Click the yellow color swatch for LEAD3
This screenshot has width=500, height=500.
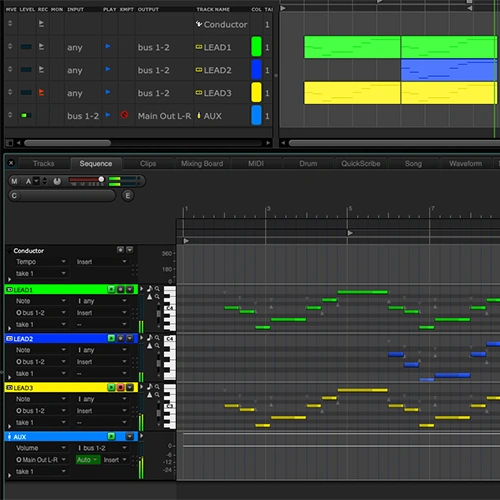tap(256, 92)
